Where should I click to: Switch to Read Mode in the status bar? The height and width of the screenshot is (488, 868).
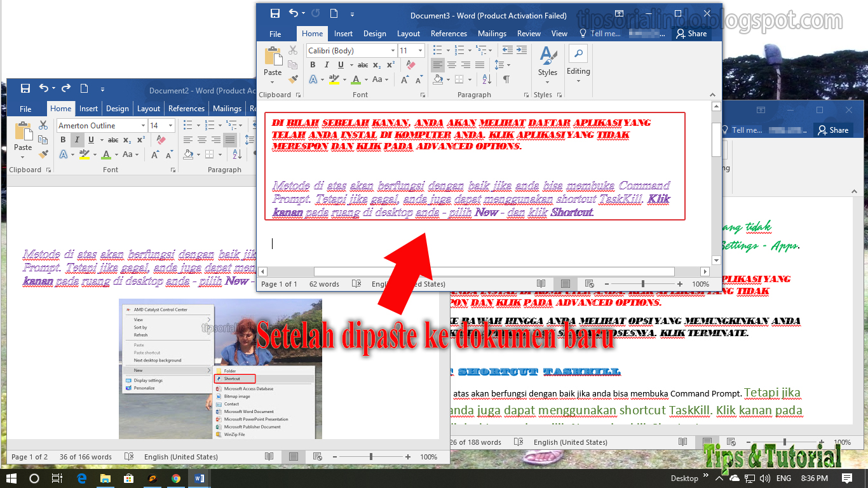[x=541, y=284]
